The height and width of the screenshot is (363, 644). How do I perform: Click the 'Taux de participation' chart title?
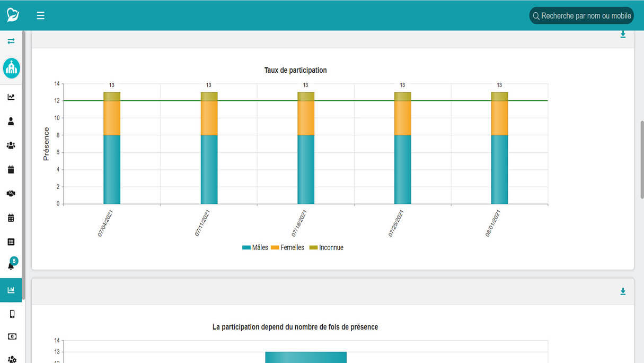tap(295, 70)
